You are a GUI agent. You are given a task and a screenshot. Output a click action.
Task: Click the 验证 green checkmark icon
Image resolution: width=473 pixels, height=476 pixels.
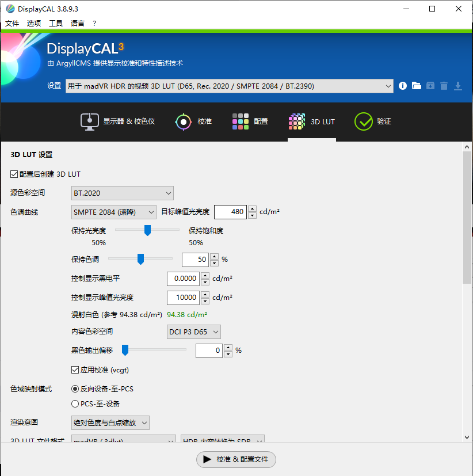point(363,121)
